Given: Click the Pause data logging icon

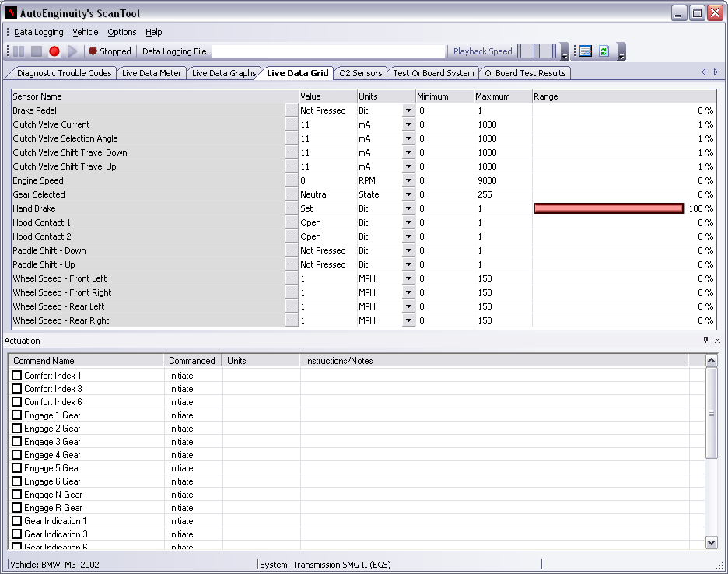Looking at the screenshot, I should click(19, 51).
